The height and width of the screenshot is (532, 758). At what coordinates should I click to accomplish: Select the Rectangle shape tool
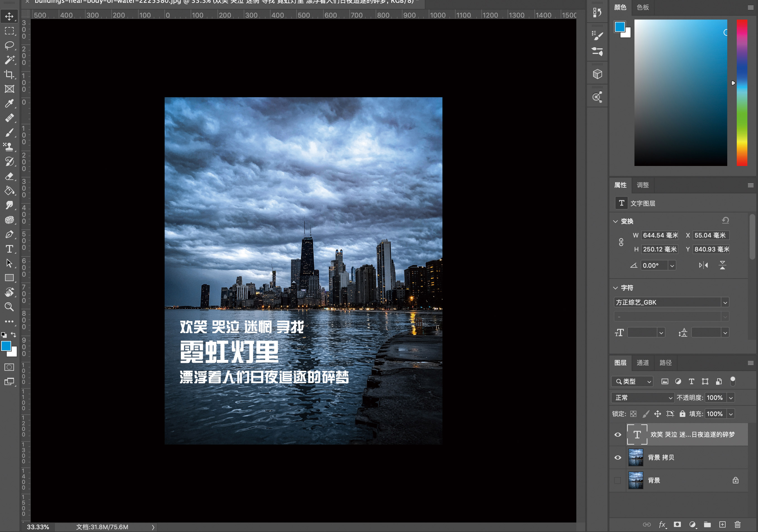point(9,277)
